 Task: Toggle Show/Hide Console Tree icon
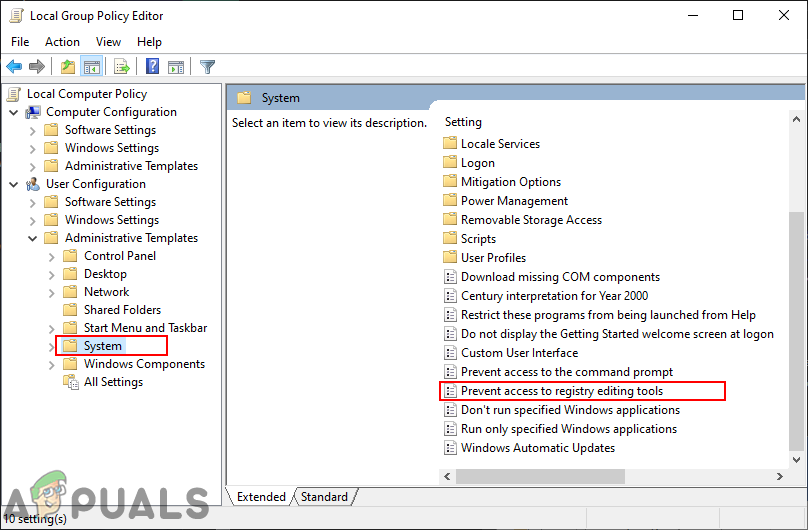(x=92, y=66)
